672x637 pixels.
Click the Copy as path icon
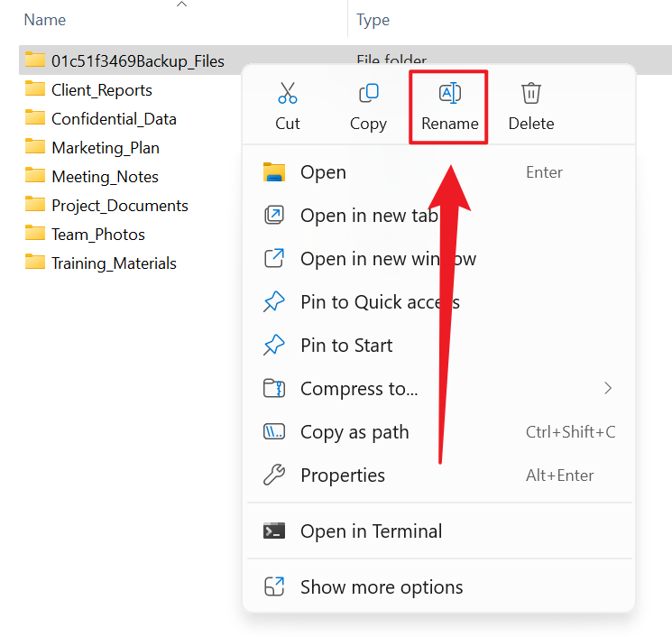click(274, 431)
